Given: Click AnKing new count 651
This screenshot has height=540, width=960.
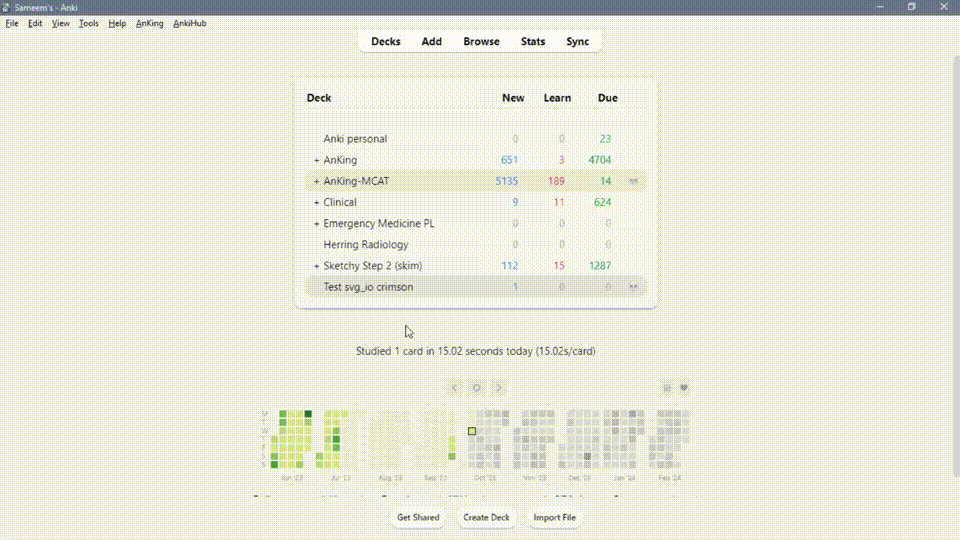Looking at the screenshot, I should [x=509, y=160].
